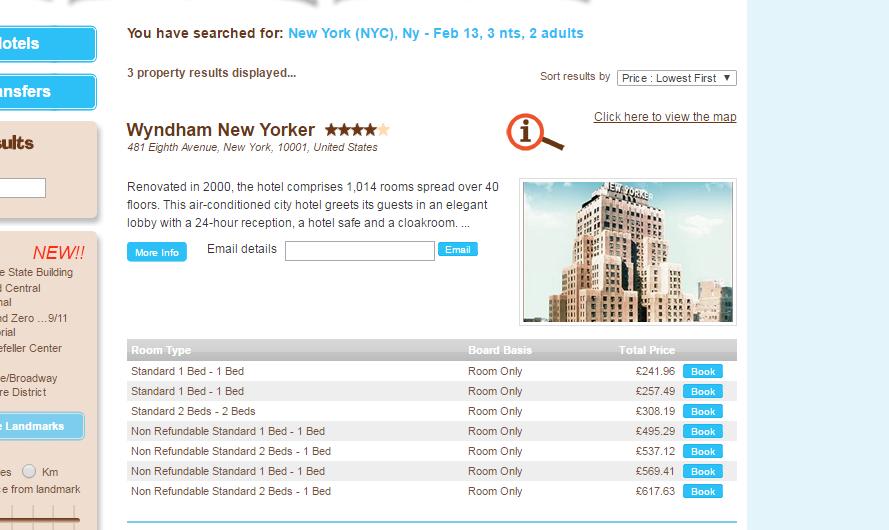
Task: Select the Grand Central Terminal landmark link
Action: [x=20, y=295]
